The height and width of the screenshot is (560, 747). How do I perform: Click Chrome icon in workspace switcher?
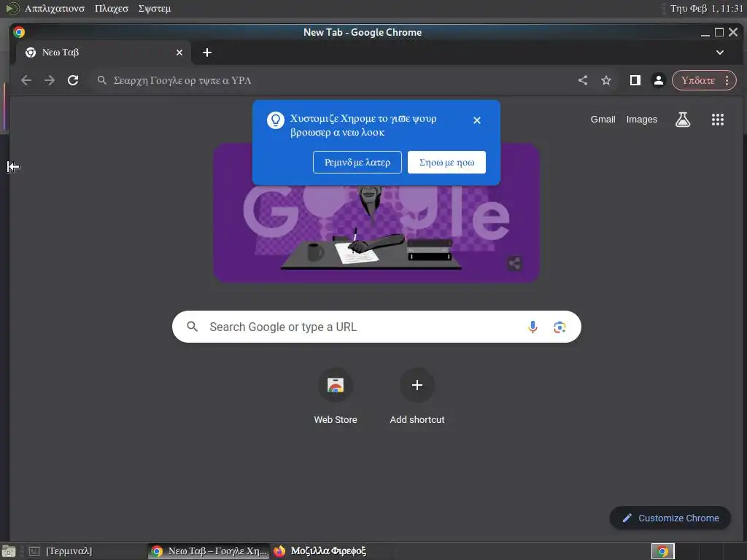[x=662, y=551]
